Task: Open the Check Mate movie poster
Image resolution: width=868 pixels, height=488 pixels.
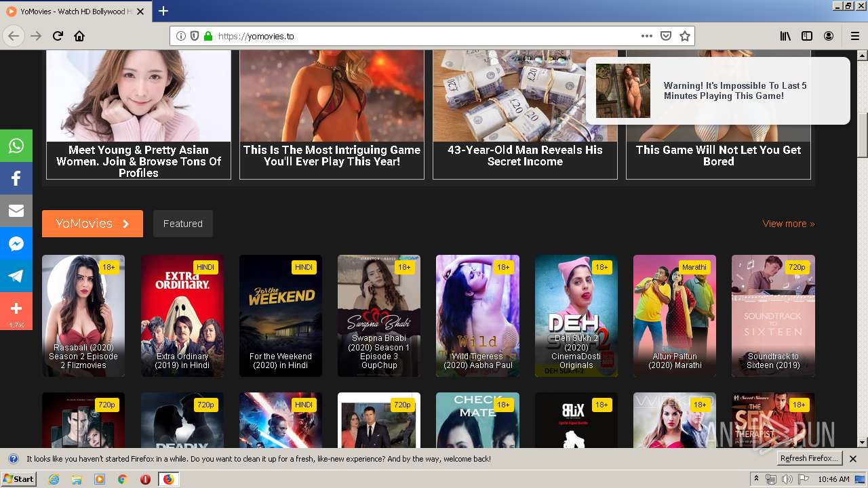Action: [477, 420]
